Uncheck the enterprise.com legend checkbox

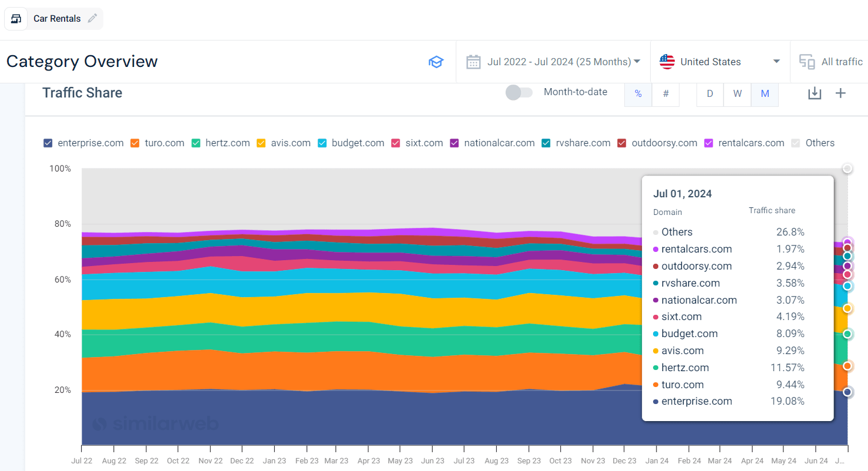click(48, 143)
